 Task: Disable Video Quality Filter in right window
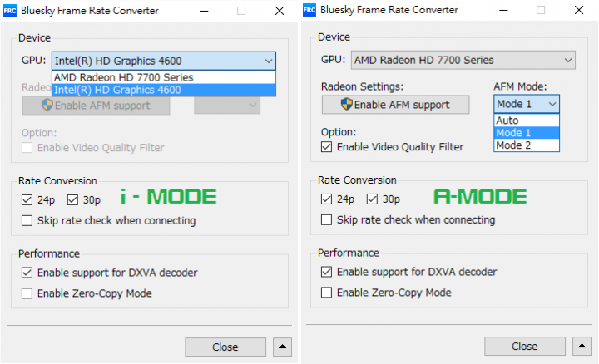[x=327, y=147]
